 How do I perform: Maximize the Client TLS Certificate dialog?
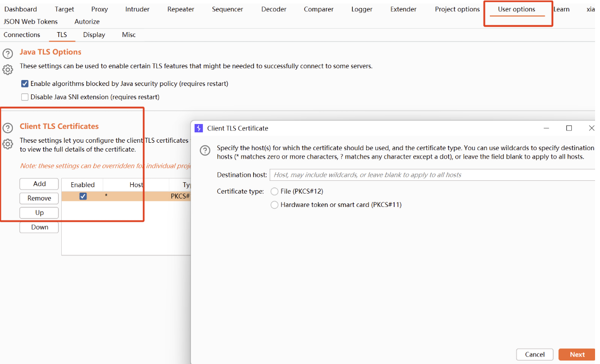click(569, 128)
